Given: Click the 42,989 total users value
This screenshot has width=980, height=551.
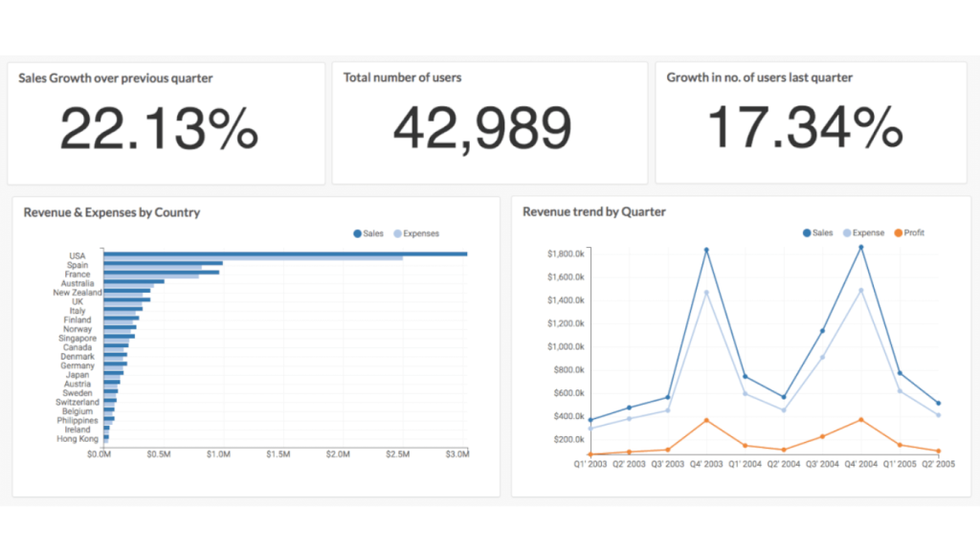Looking at the screenshot, I should point(482,128).
